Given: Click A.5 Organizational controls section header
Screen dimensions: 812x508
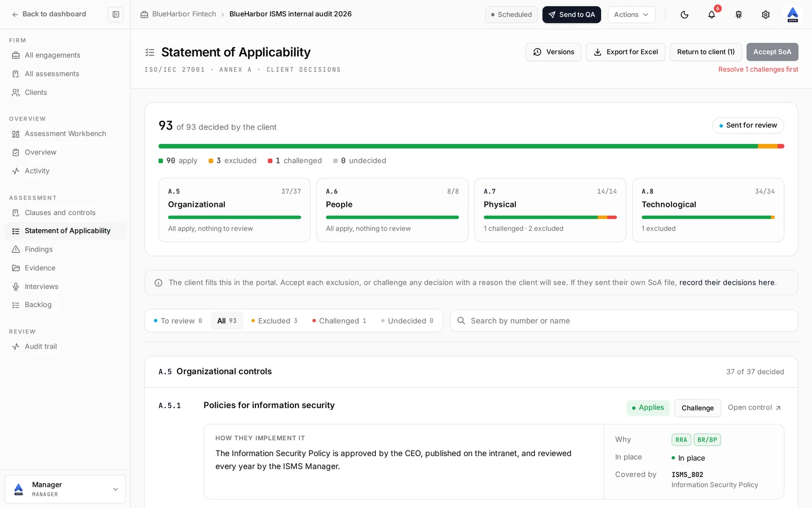Looking at the screenshot, I should [x=471, y=371].
